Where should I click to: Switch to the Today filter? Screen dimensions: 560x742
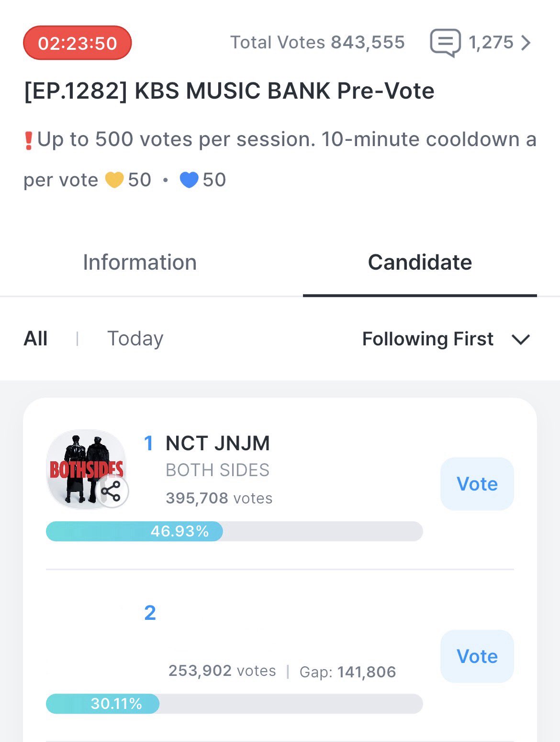point(135,339)
